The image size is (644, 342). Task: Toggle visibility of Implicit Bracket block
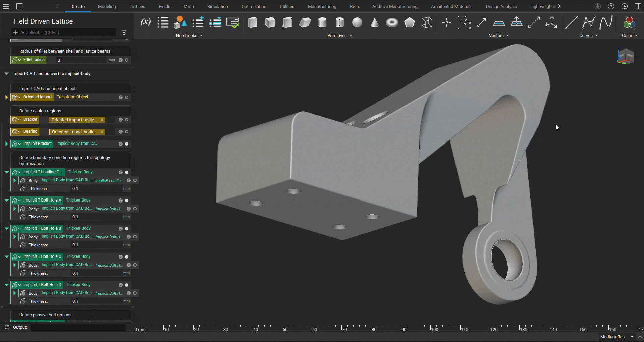click(127, 144)
